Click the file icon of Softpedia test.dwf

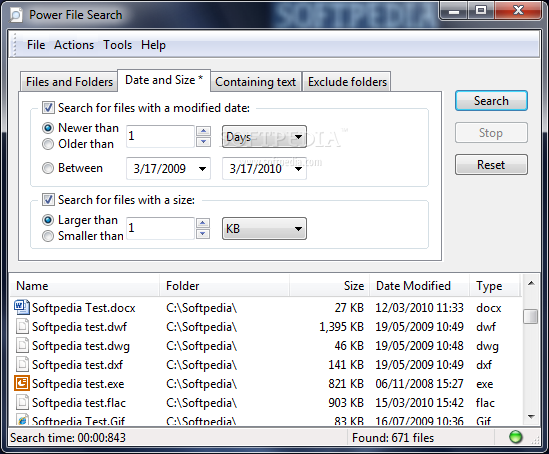point(22,327)
